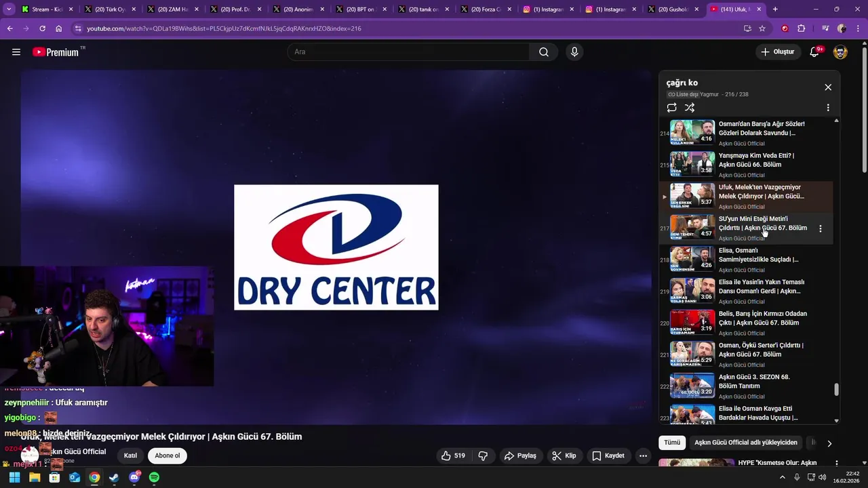Open Osman, Öykü Serter'i Çıldırttı title

761,350
